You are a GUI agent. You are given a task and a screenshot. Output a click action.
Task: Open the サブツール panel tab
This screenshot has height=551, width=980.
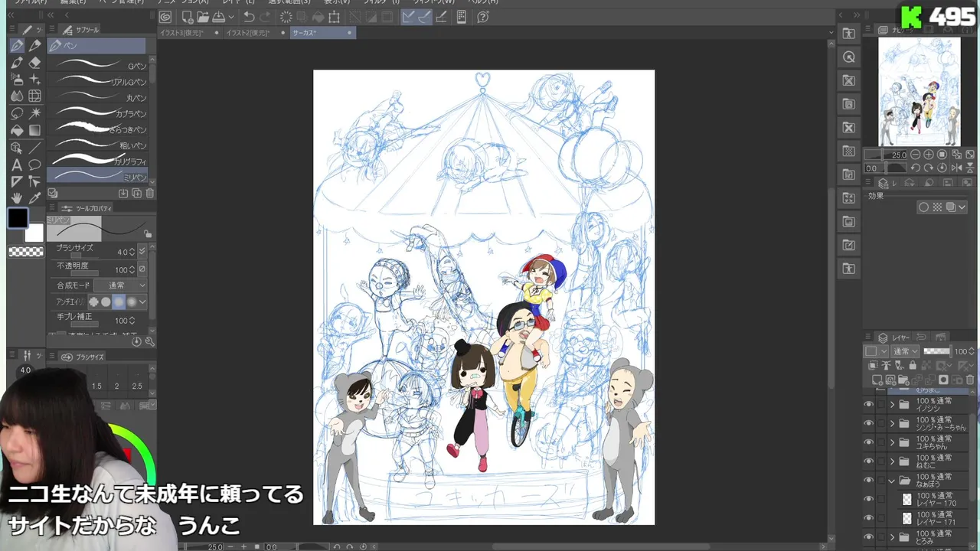82,30
